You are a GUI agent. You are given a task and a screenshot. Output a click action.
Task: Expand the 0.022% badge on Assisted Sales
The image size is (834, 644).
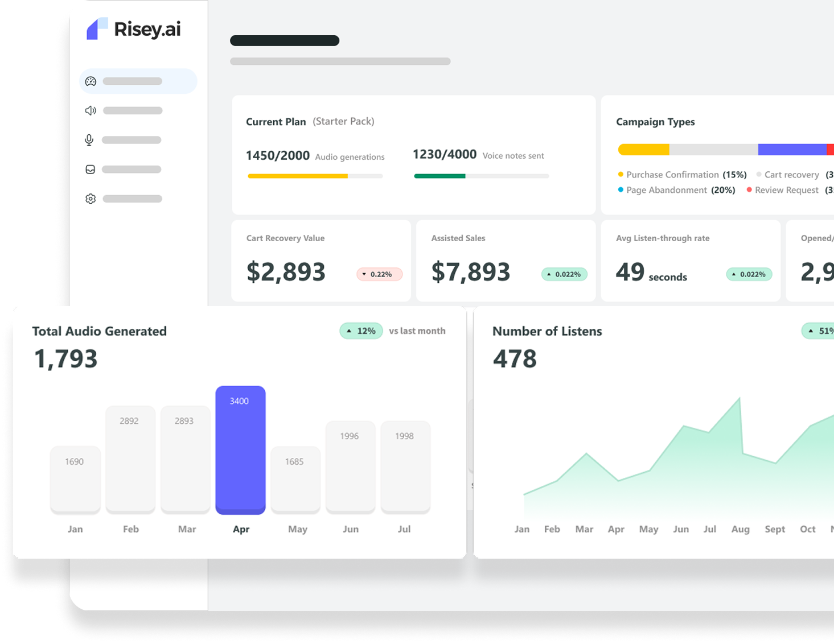tap(564, 274)
